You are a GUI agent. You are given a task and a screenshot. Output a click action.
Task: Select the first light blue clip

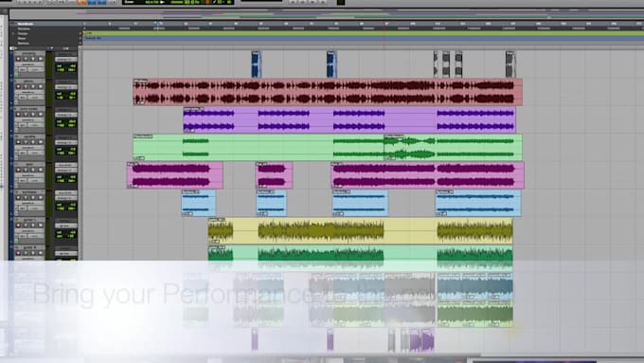click(x=199, y=203)
